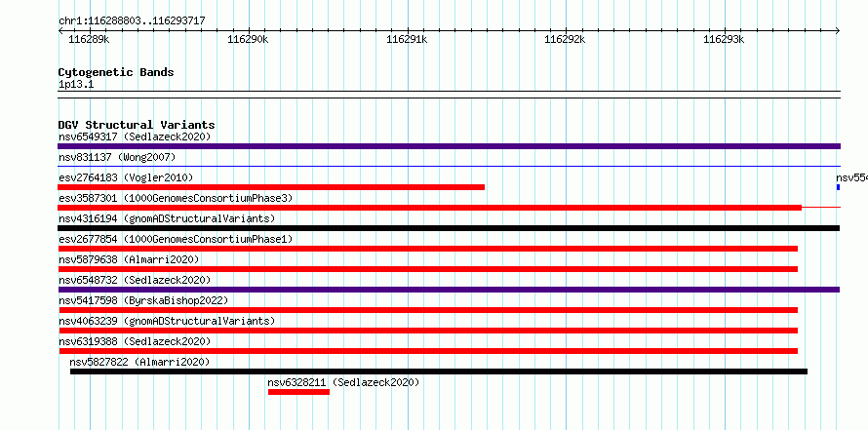The height and width of the screenshot is (430, 868).
Task: Click the black nsv4316194 variant bar
Action: pos(449,228)
